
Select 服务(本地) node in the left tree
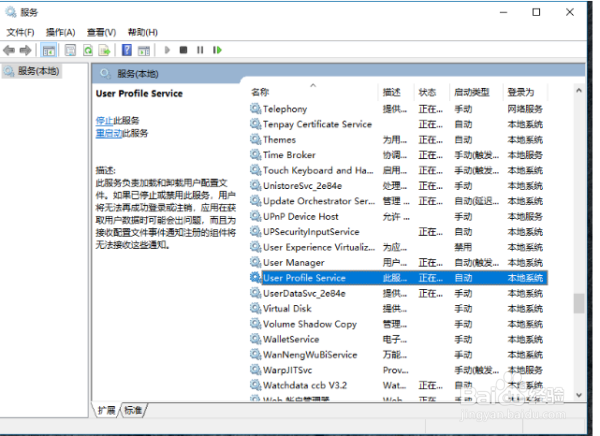click(32, 71)
